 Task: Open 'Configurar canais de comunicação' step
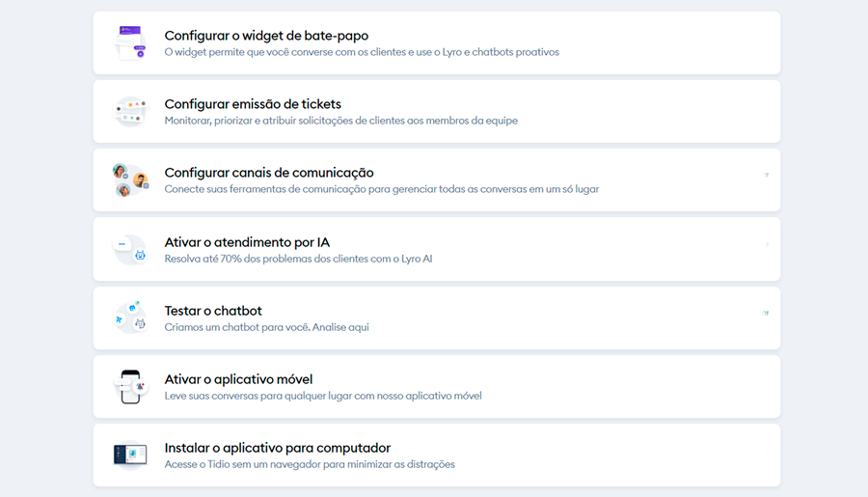(437, 180)
